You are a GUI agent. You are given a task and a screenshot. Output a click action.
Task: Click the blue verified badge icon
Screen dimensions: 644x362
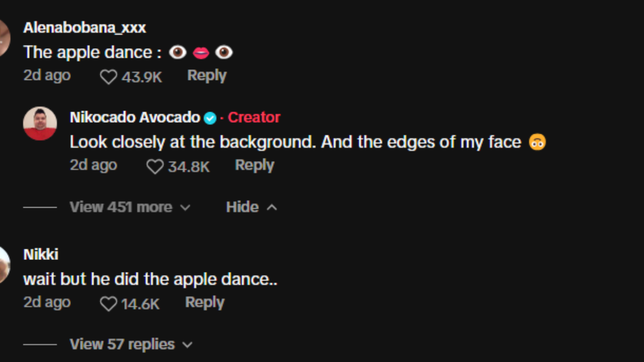pyautogui.click(x=210, y=118)
